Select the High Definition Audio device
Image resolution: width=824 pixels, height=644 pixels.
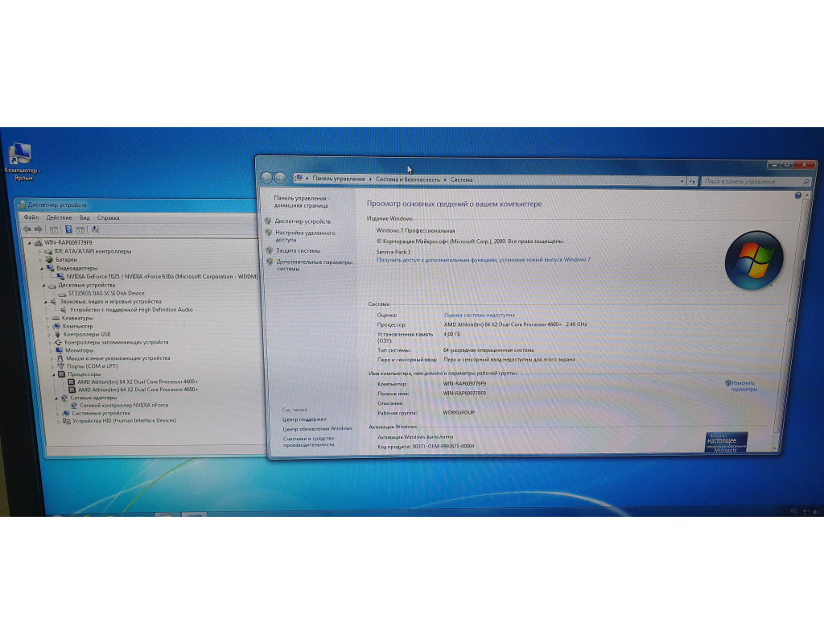pyautogui.click(x=131, y=309)
